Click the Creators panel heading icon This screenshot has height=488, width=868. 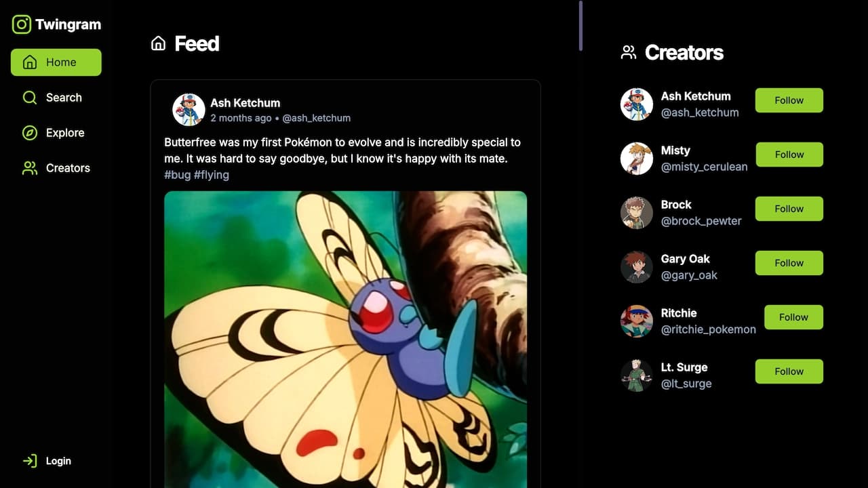coord(629,52)
